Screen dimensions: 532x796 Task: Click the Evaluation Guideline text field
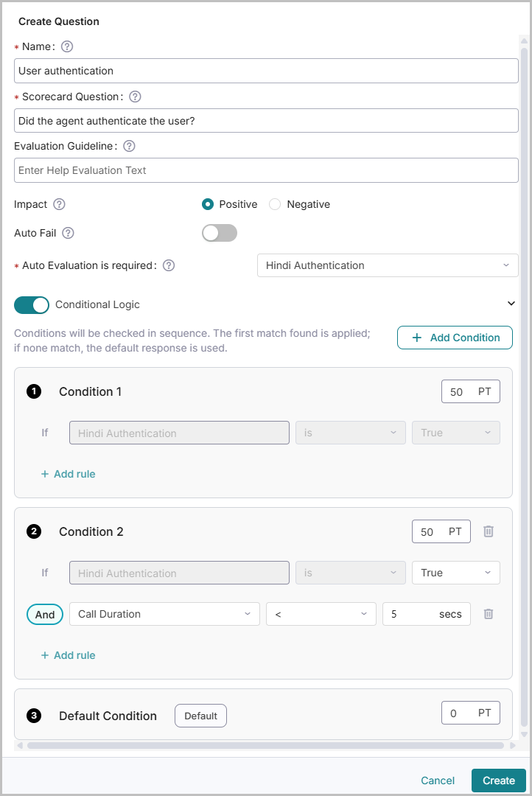[266, 170]
